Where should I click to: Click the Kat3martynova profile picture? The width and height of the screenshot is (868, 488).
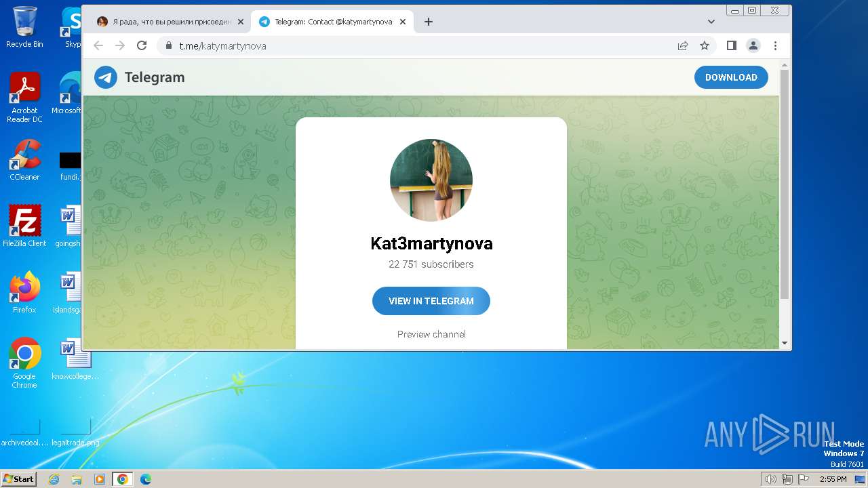click(x=431, y=180)
